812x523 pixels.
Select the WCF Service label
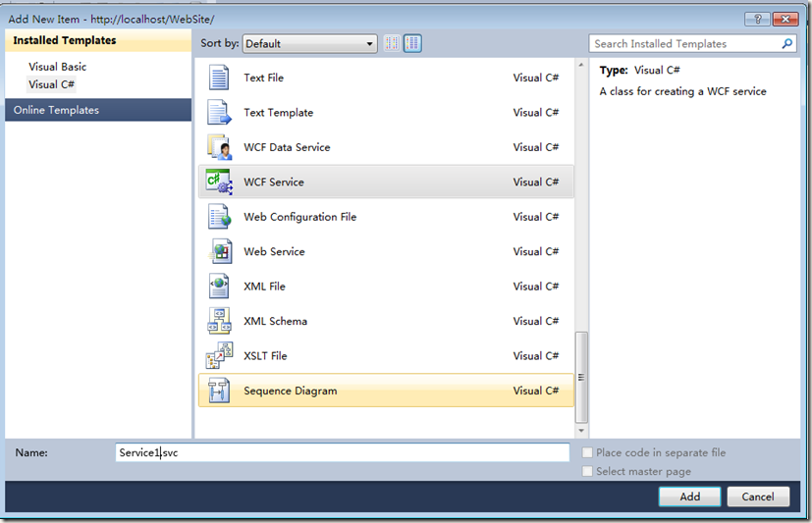(274, 182)
